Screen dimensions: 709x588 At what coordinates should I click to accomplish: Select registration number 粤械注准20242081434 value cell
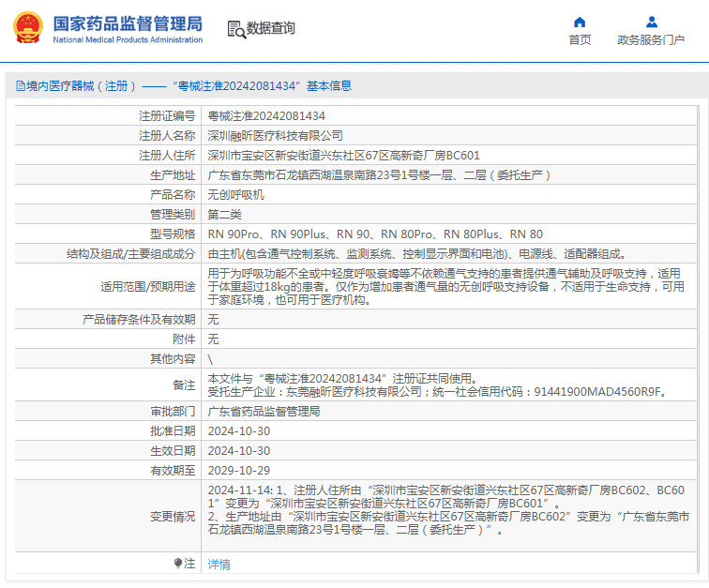point(266,115)
